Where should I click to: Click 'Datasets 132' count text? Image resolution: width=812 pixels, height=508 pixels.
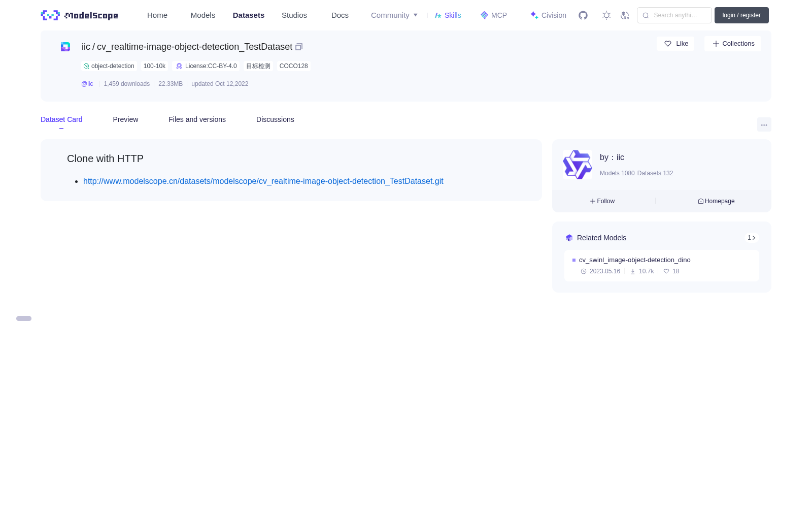655,173
